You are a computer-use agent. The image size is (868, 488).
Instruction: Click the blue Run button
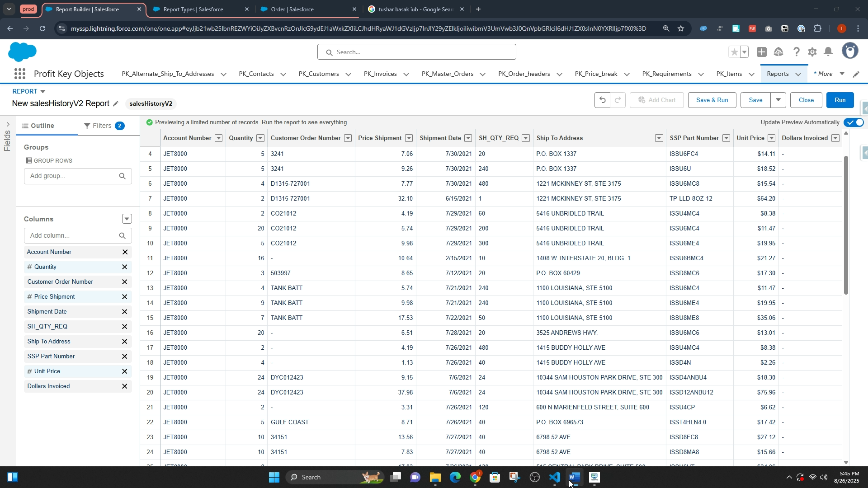pos(840,100)
